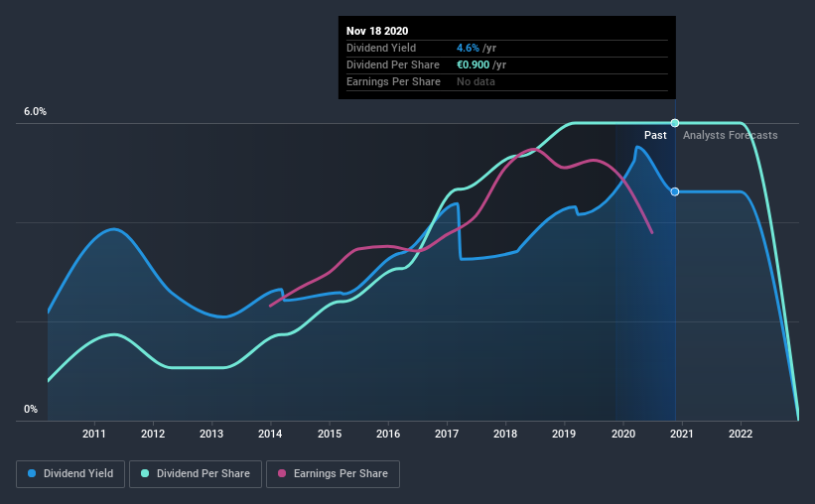Click the 2016 x-axis label
This screenshot has height=504, width=815.
pyautogui.click(x=388, y=434)
